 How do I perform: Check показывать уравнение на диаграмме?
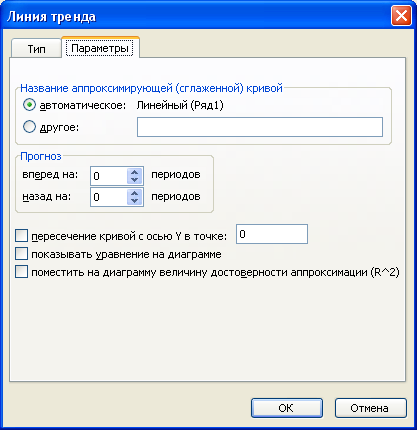(21, 254)
